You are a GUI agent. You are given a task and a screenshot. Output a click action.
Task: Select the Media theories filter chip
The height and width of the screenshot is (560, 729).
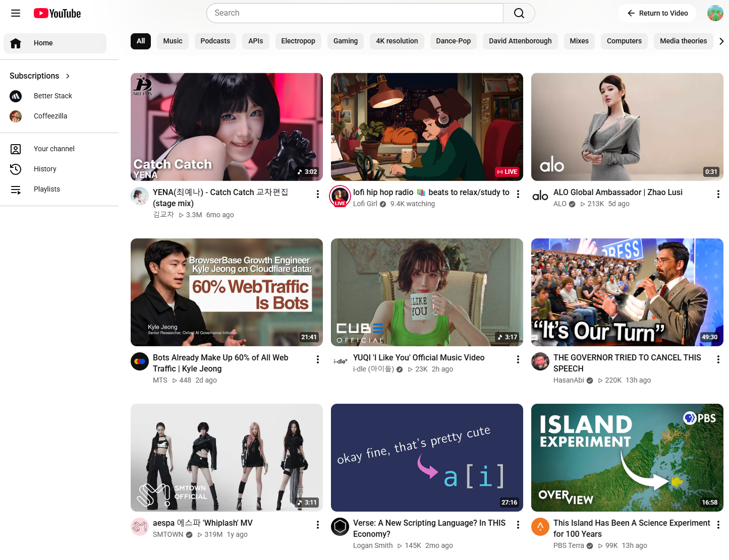(x=683, y=41)
